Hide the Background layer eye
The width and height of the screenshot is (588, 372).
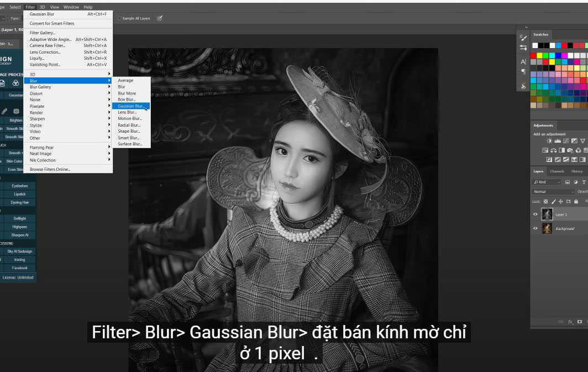click(x=535, y=228)
